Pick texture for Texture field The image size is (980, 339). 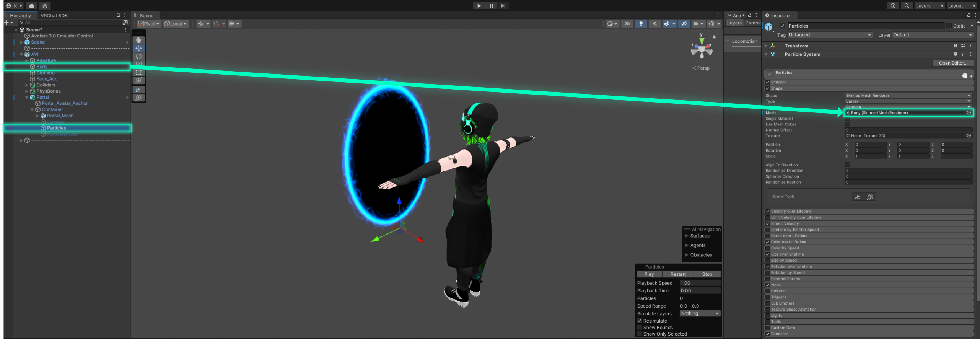click(x=969, y=136)
